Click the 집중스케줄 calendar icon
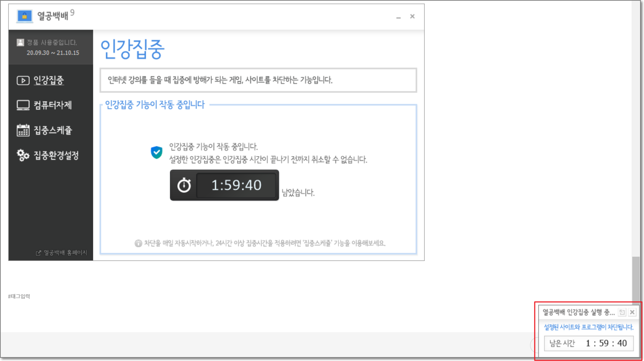Viewport: 644px width, 361px height. coord(23,130)
